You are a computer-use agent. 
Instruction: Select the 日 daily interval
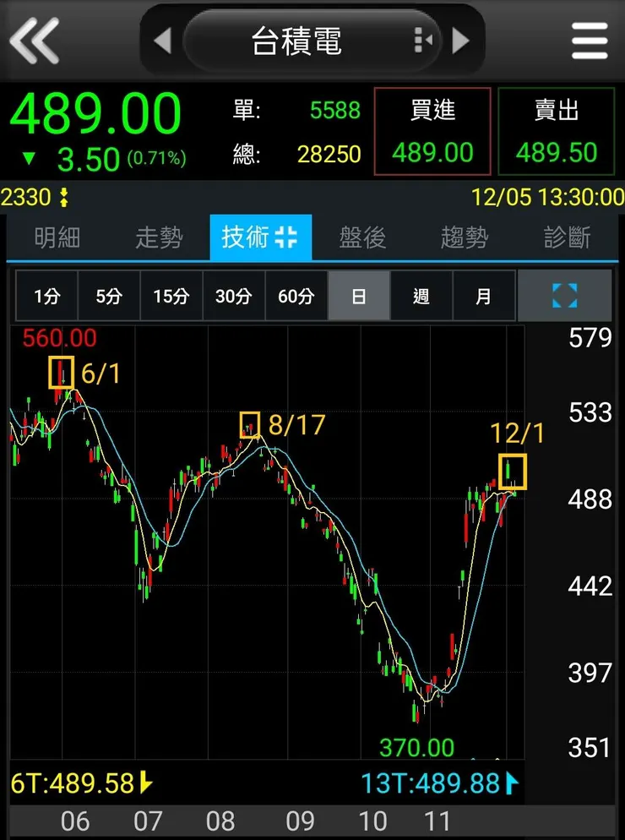(359, 296)
